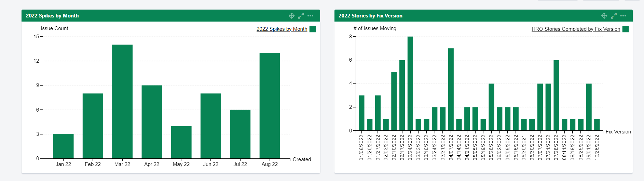
Task: Click the Fix Version axis label
Action: [618, 132]
